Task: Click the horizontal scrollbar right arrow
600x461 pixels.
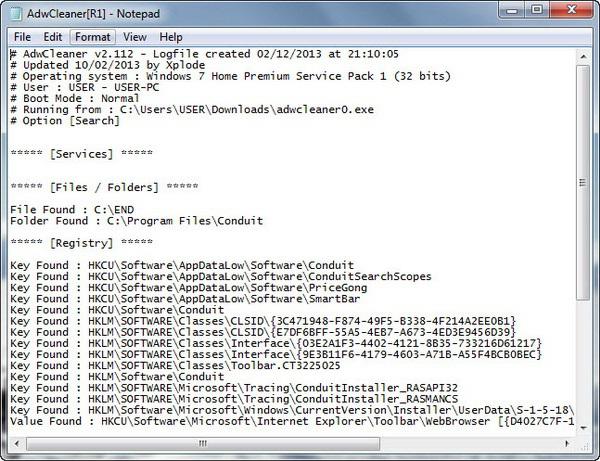Action: click(x=567, y=443)
